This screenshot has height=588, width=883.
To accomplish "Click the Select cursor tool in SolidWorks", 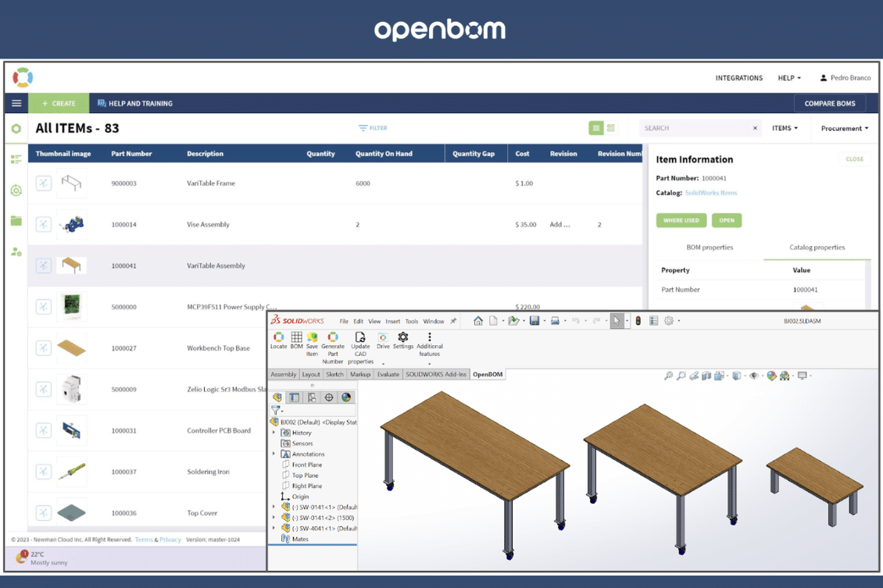I will point(617,321).
